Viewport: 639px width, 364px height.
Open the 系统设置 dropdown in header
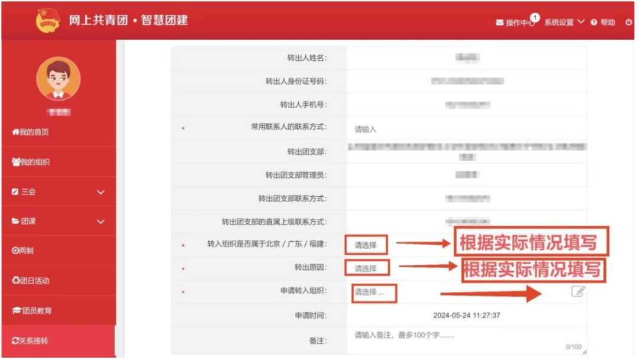tap(564, 22)
